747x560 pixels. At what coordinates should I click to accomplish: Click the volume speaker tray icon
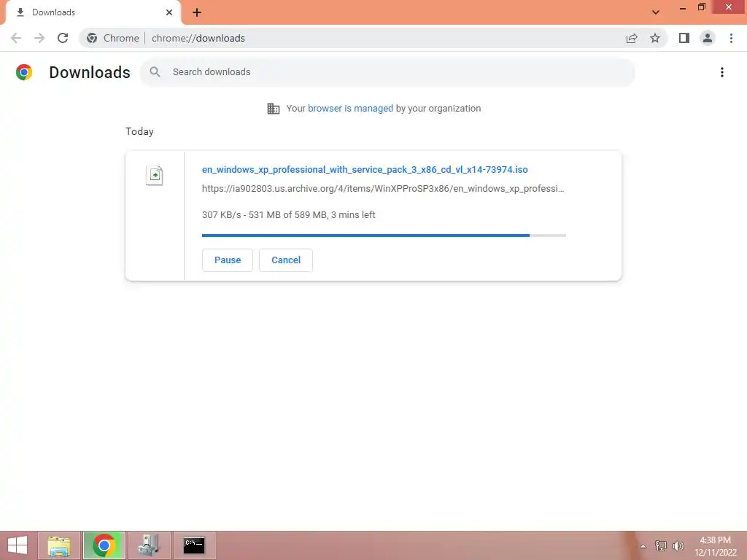click(678, 546)
